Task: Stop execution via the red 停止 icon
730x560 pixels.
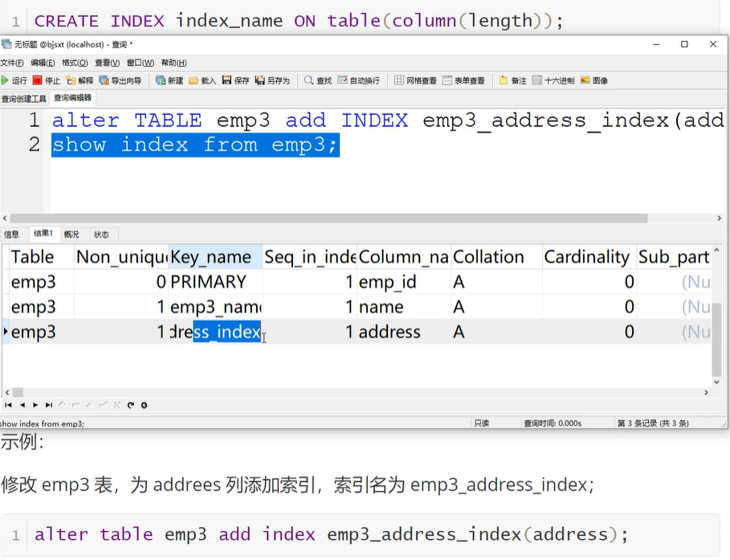Action: [47, 80]
